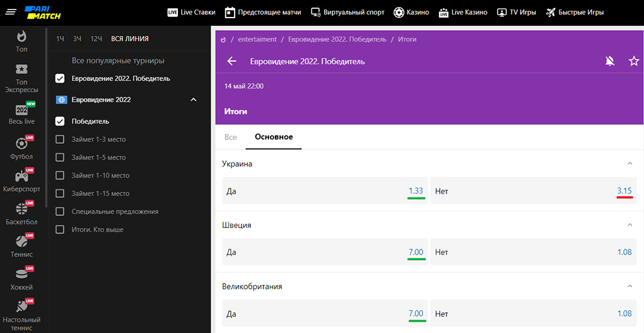Click the Евровидение 2022 globe icon

(61, 100)
